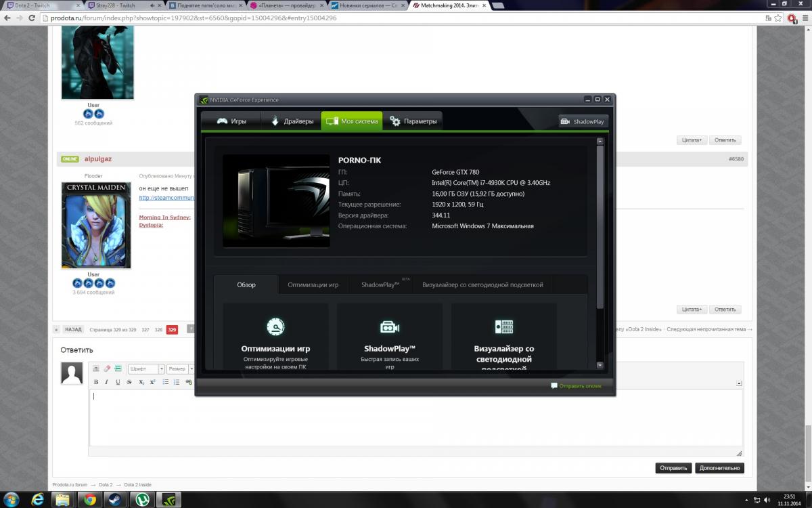This screenshot has width=812, height=508.
Task: Open the Параметры tab
Action: coord(413,121)
